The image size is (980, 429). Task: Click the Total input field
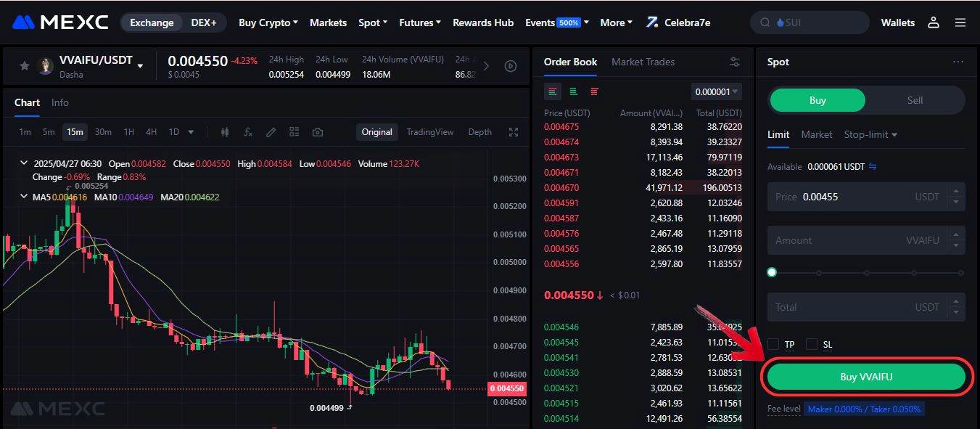(866, 307)
